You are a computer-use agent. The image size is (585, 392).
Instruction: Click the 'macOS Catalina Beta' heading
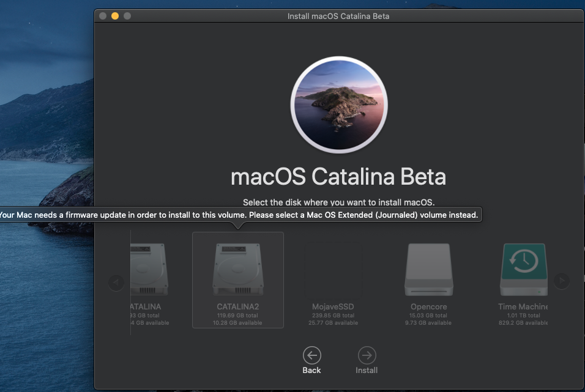338,176
